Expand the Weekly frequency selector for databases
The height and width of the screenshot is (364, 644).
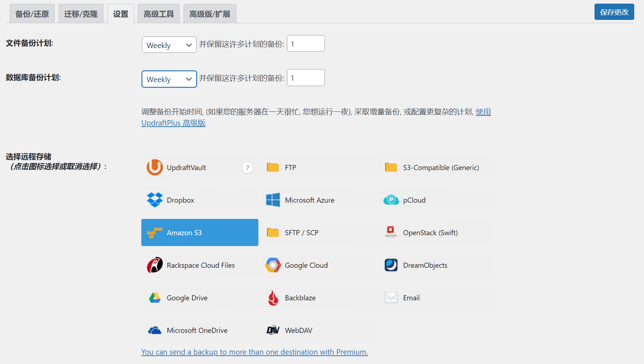(x=169, y=79)
